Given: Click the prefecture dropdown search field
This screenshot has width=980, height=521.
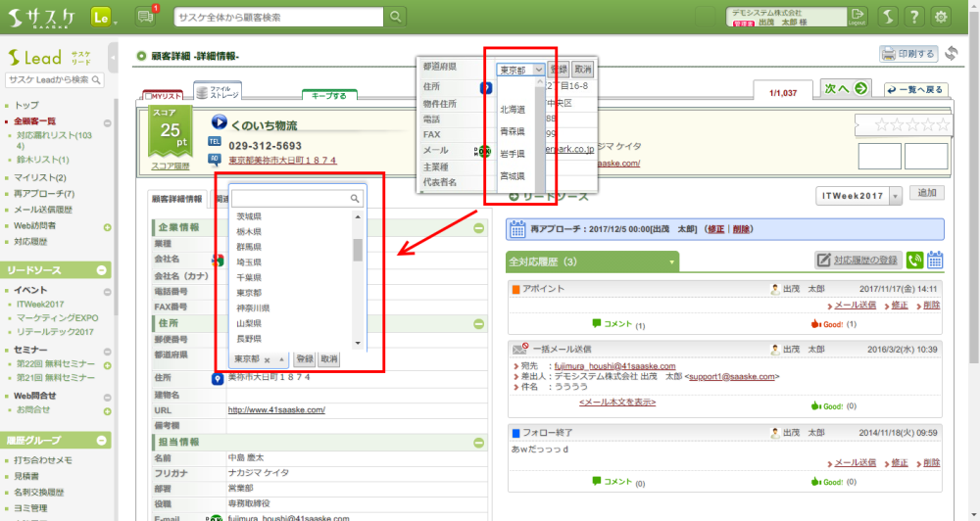Looking at the screenshot, I should coord(292,198).
